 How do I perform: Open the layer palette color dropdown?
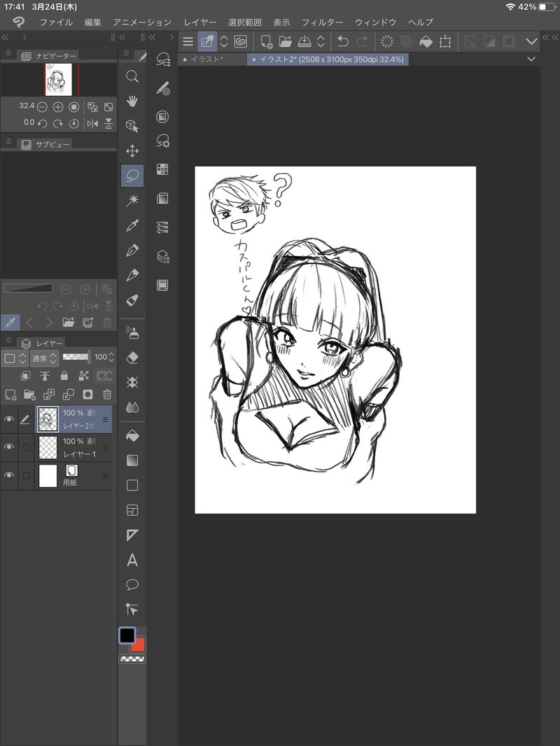[x=15, y=358]
